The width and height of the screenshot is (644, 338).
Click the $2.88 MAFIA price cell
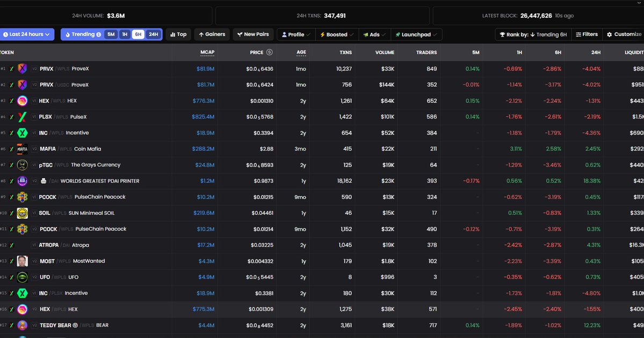[266, 149]
